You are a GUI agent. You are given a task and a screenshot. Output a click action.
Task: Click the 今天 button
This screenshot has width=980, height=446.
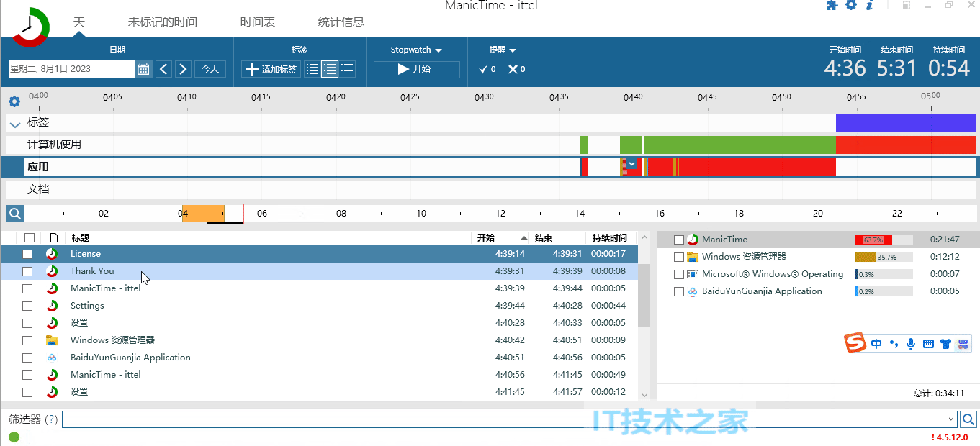(210, 69)
